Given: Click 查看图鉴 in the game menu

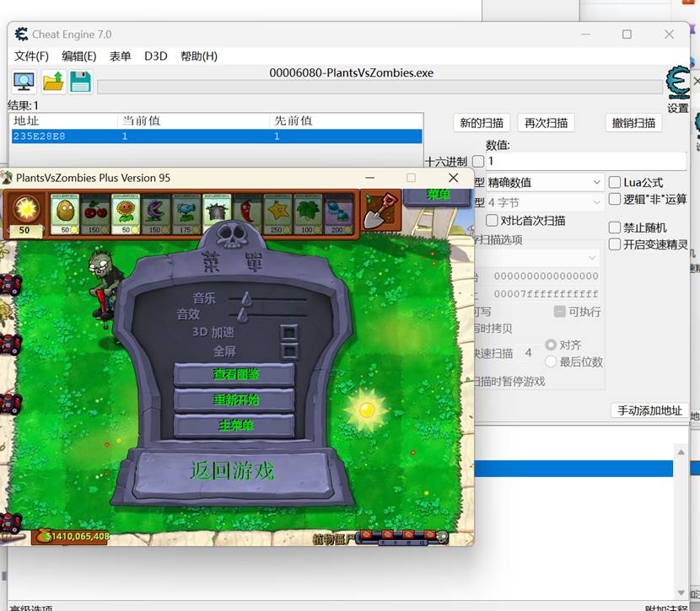Looking at the screenshot, I should [234, 373].
